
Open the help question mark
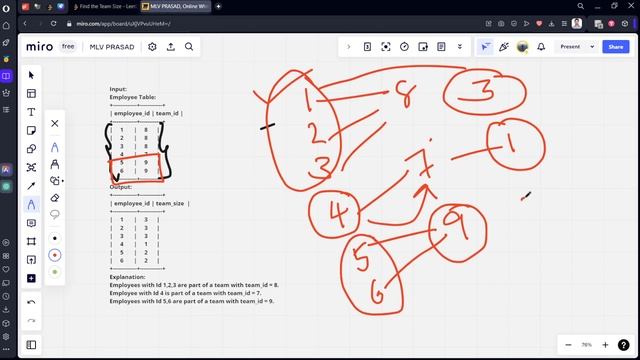pyautogui.click(x=624, y=345)
